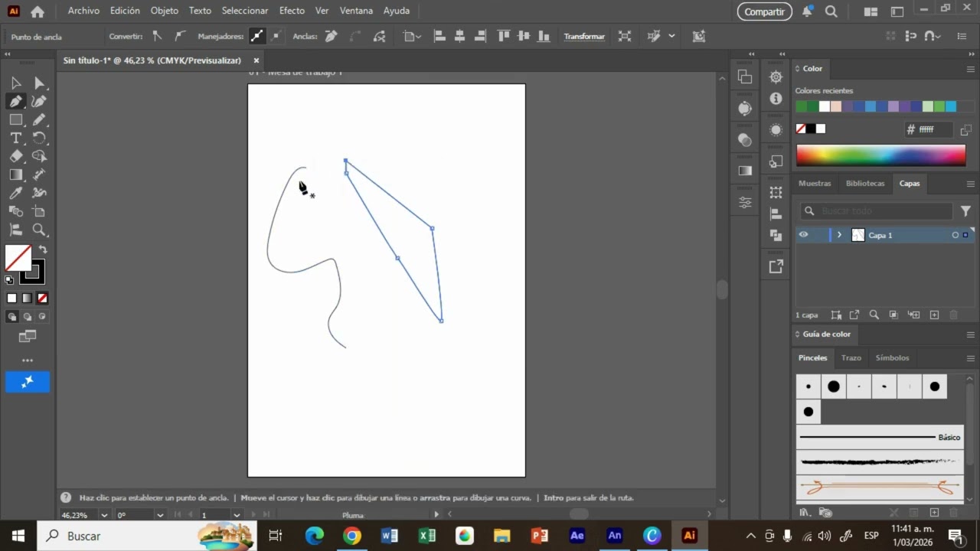
Task: Open the Objeto menu
Action: point(165,11)
